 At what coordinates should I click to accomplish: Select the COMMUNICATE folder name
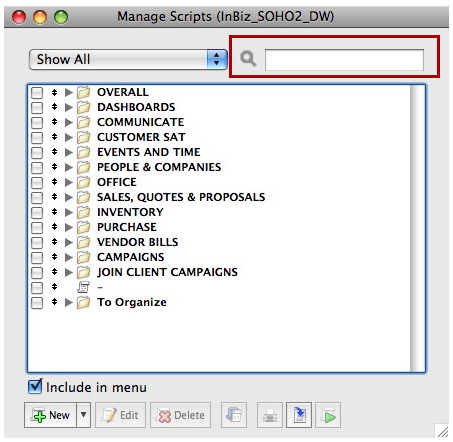coord(140,122)
